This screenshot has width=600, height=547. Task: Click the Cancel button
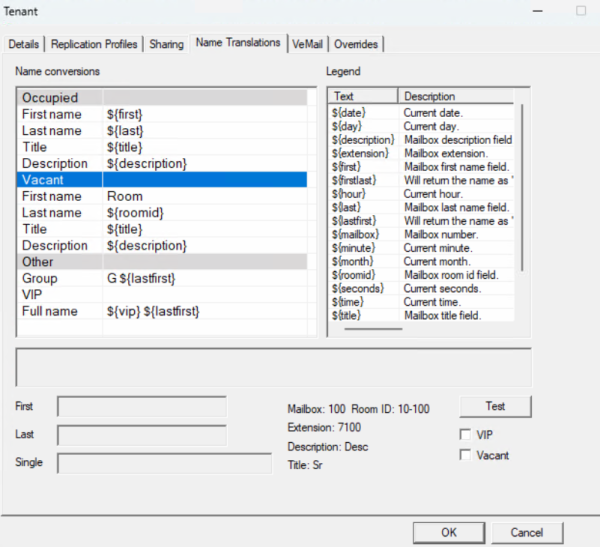[527, 532]
